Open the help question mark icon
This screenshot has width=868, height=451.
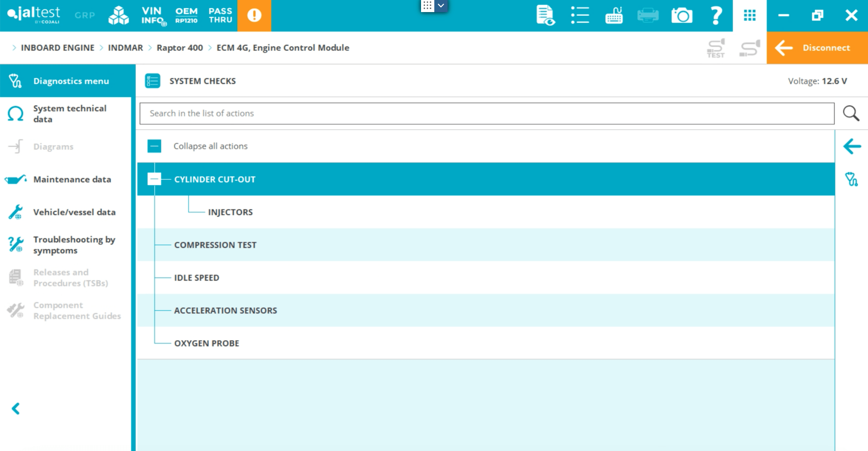point(716,15)
